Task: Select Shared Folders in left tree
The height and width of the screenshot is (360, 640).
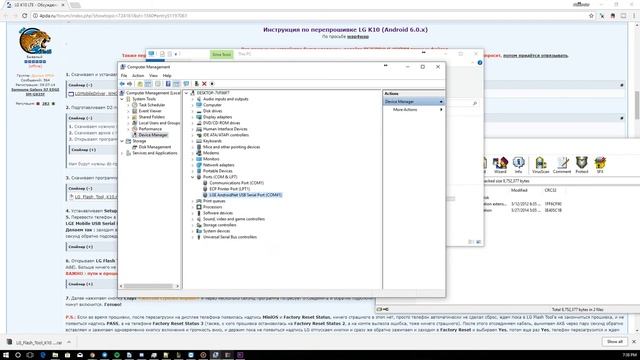Action: (151, 117)
